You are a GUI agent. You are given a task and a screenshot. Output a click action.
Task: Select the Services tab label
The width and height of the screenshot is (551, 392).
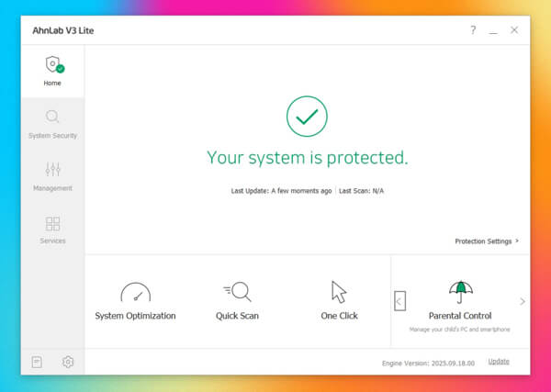tap(52, 241)
